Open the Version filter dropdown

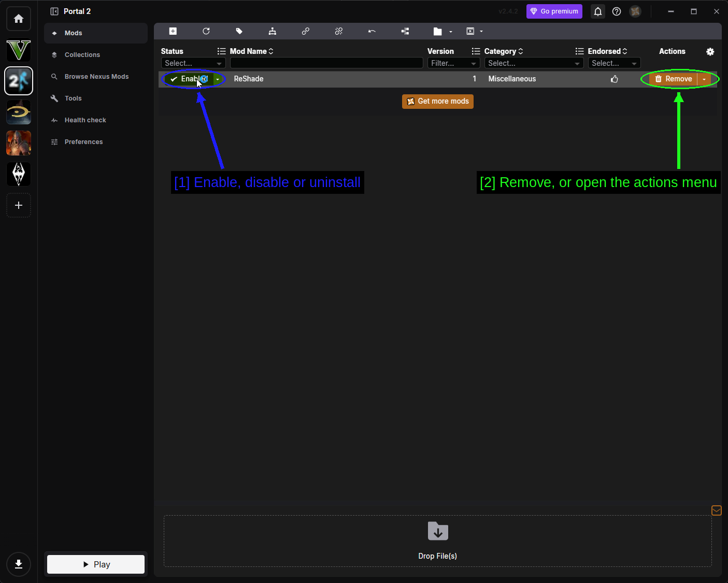[453, 63]
